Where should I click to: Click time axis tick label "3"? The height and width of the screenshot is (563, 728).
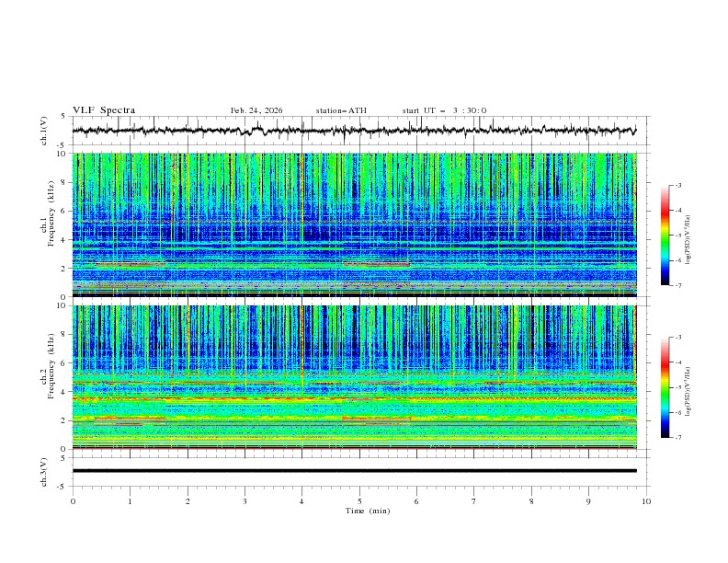click(245, 501)
